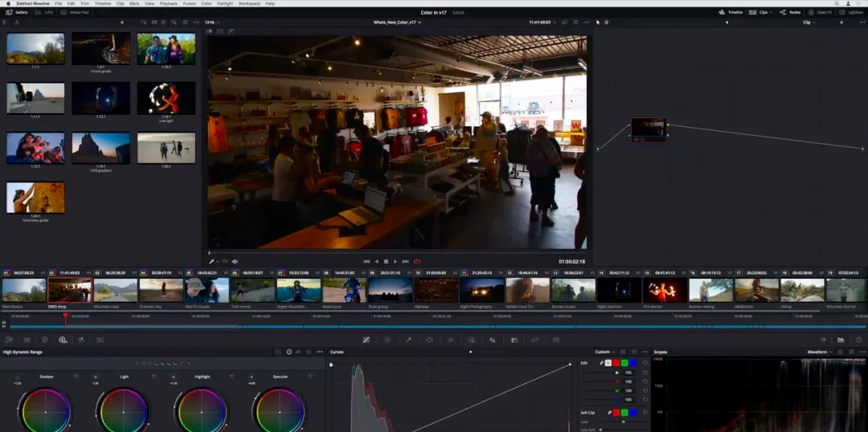Toggle the Timeline panel button
The width and height of the screenshot is (868, 432).
731,12
